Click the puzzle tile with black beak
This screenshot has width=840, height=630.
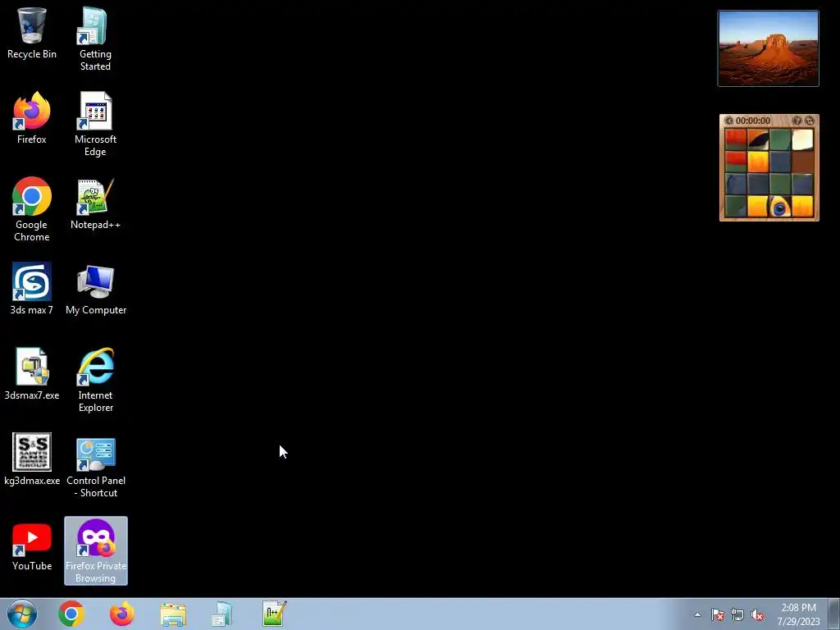point(758,139)
